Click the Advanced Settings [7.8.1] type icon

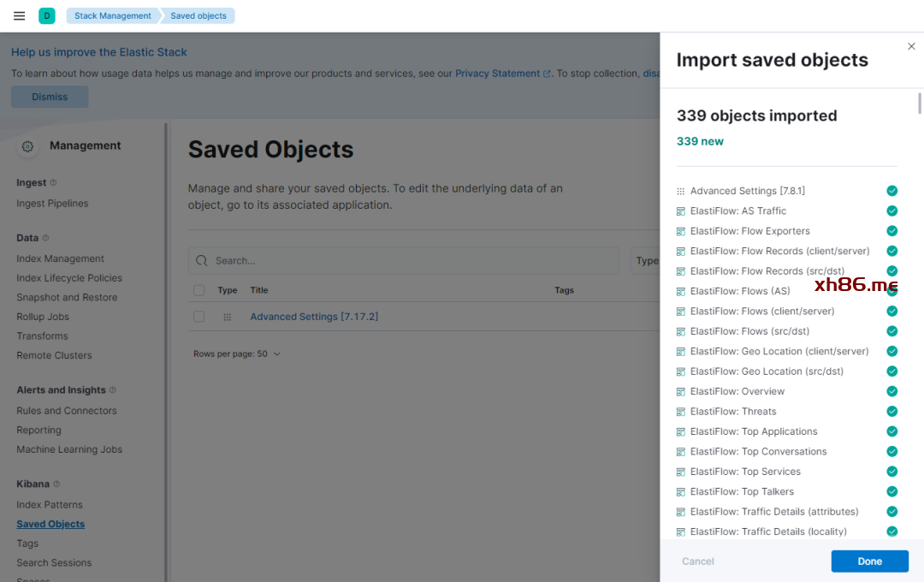[x=681, y=192]
